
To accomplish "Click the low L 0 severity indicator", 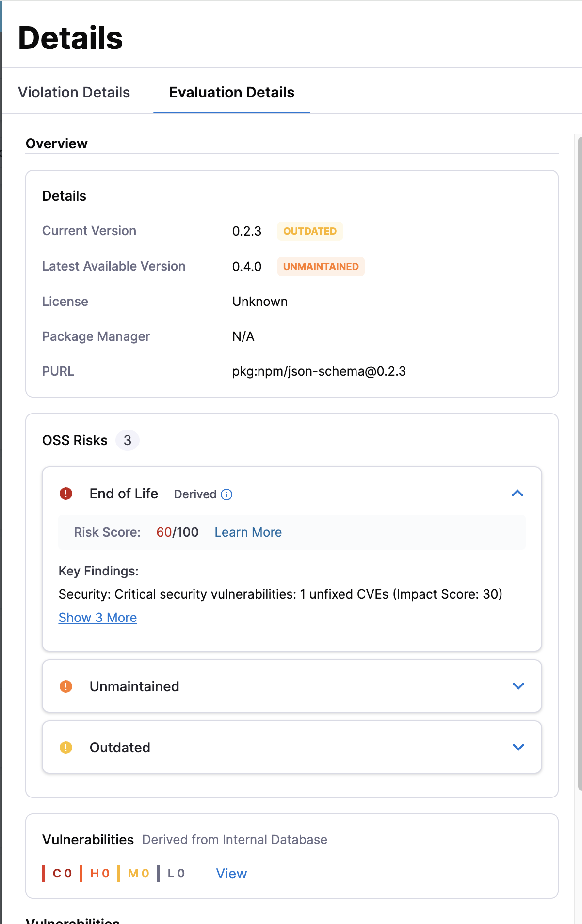I will 172,874.
